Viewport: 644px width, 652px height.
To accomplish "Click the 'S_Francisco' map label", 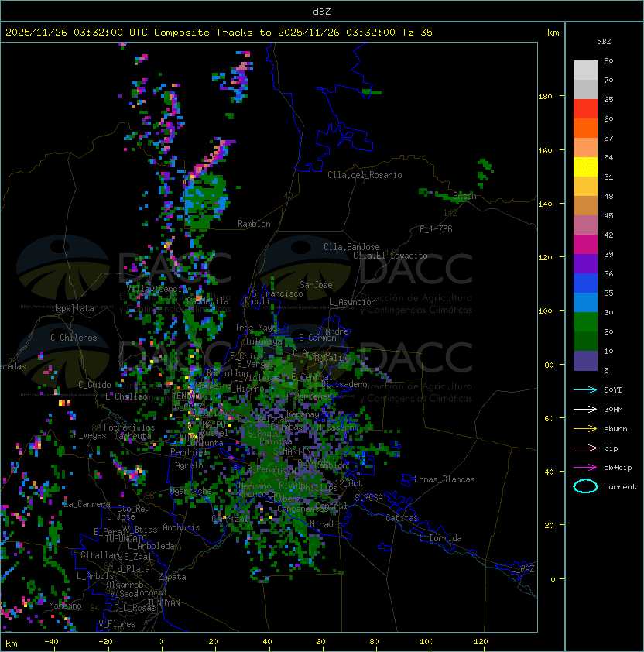I will [x=277, y=293].
